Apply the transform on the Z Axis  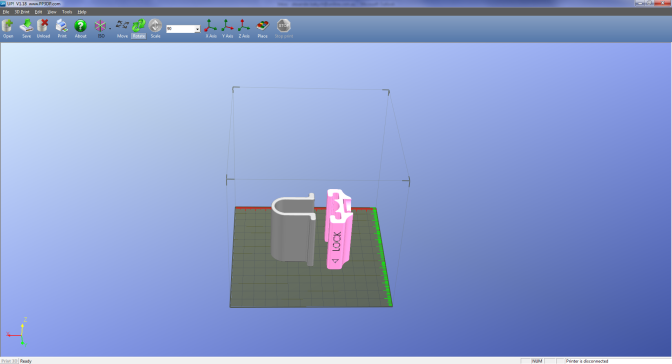(x=244, y=28)
